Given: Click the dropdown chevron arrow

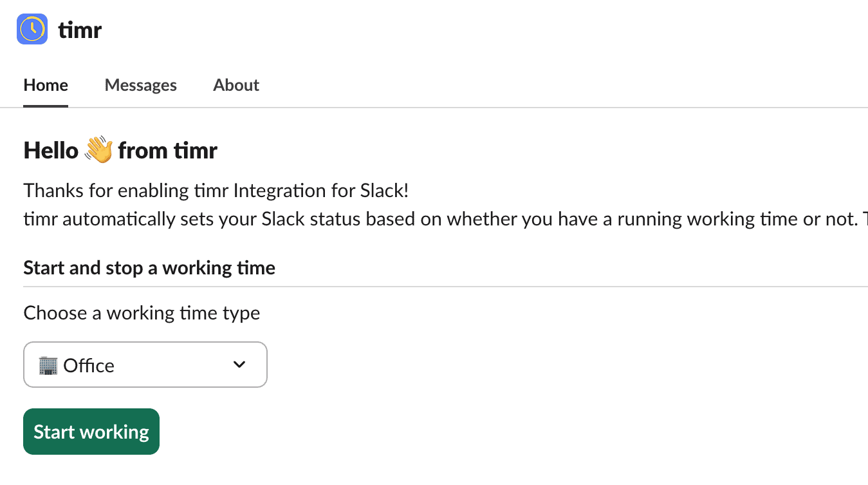Looking at the screenshot, I should click(x=239, y=365).
